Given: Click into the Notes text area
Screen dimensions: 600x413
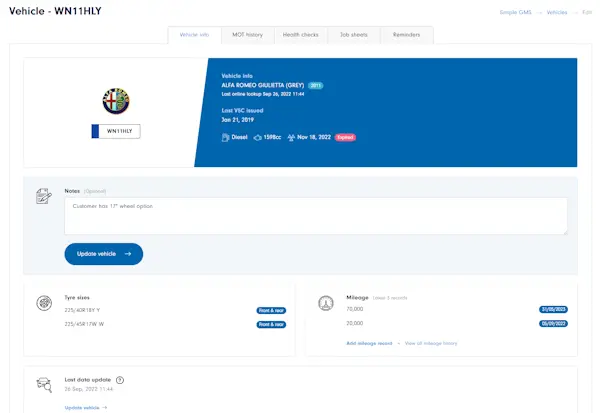Looking at the screenshot, I should click(x=315, y=215).
